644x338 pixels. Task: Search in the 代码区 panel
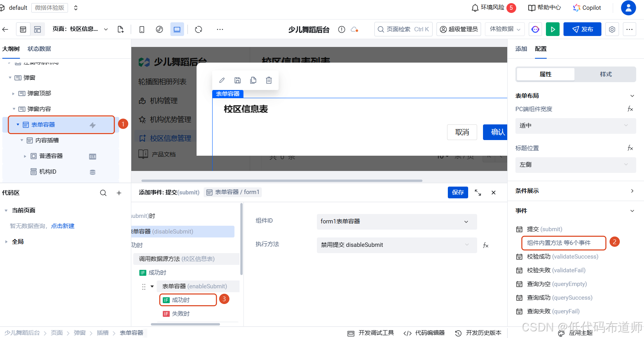103,193
